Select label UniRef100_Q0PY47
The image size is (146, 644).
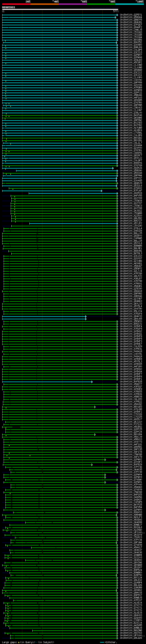tap(131, 178)
